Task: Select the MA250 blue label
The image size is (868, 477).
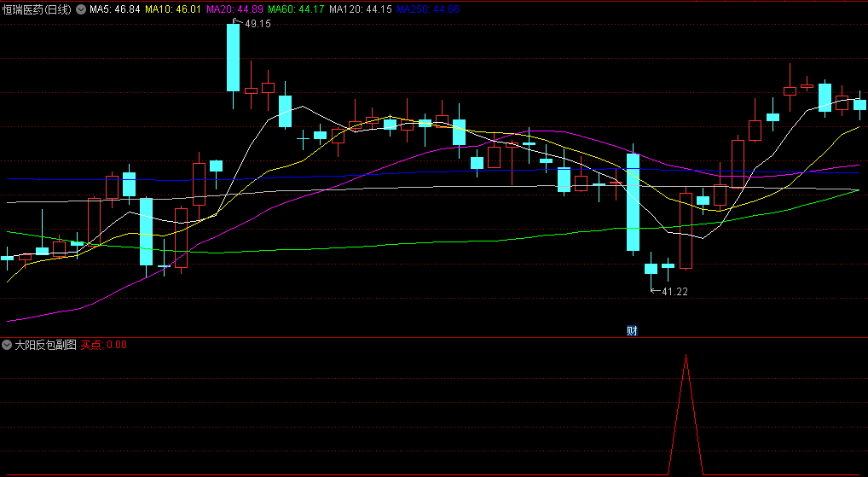Action: [x=428, y=9]
